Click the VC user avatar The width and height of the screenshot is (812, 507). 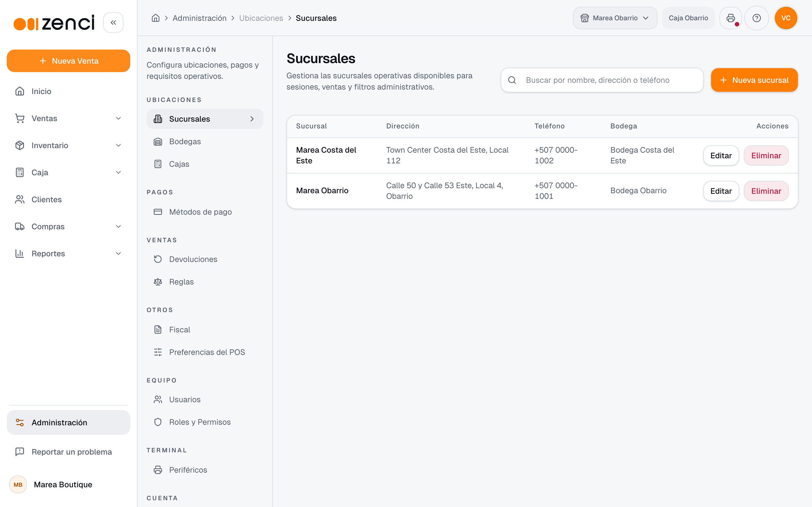click(786, 18)
